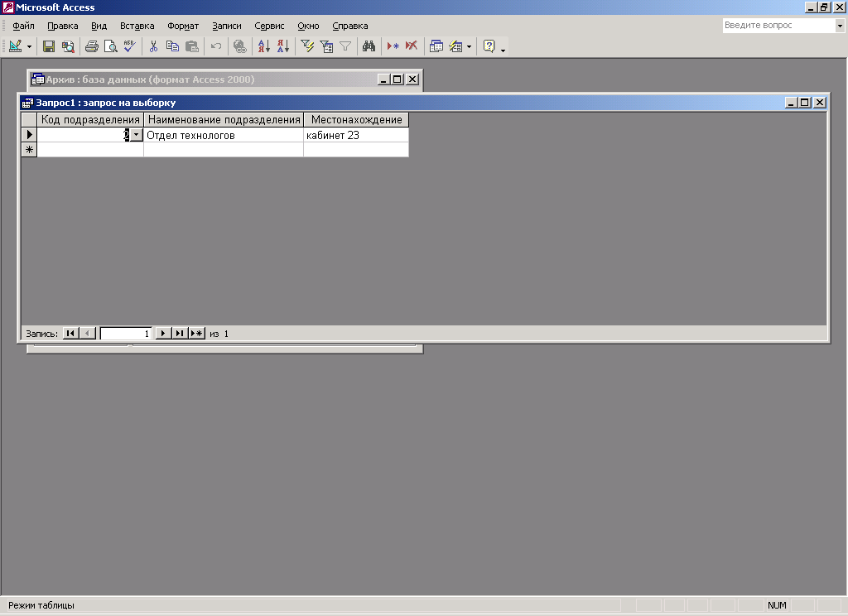Run the spelling check icon

(x=129, y=46)
